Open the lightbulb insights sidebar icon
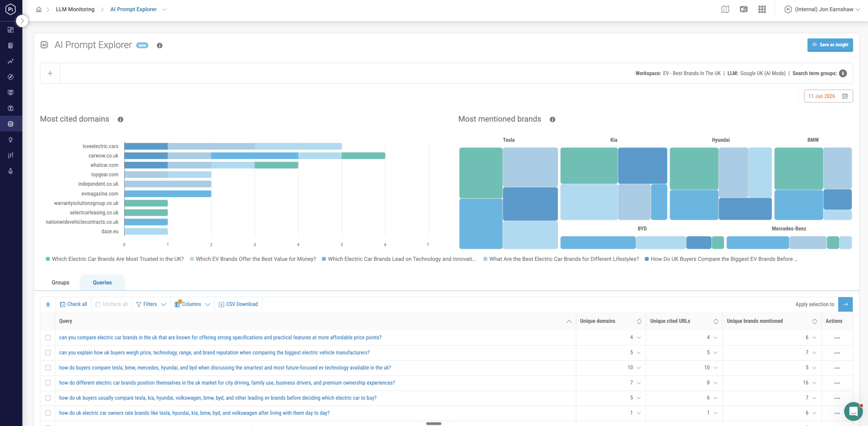 tap(11, 140)
